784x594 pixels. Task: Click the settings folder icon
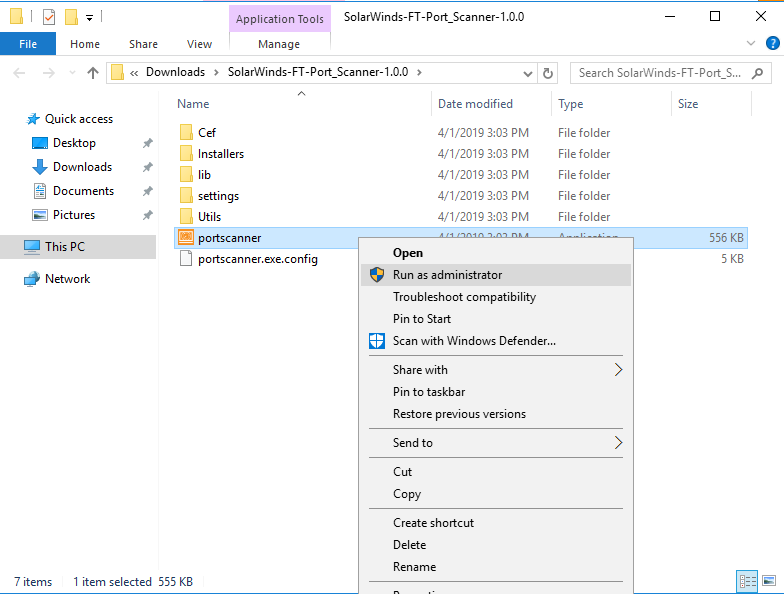point(186,196)
